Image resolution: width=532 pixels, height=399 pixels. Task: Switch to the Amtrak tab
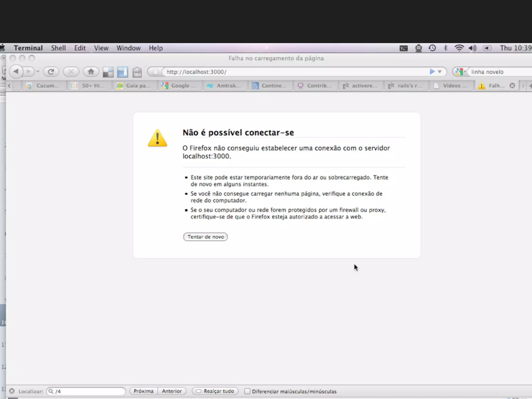tap(225, 86)
